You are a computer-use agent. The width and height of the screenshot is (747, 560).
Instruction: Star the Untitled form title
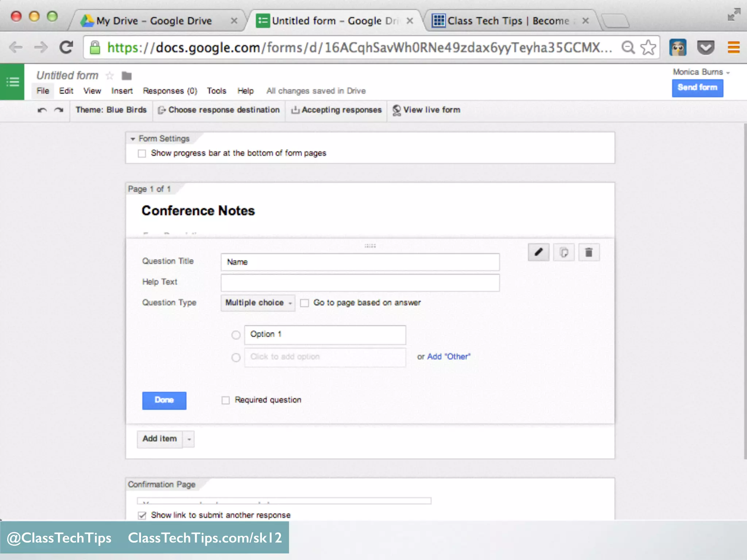(x=109, y=76)
